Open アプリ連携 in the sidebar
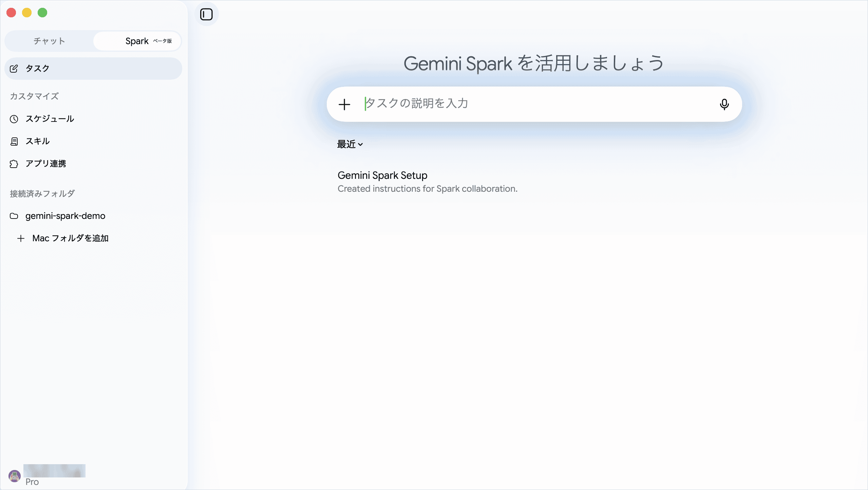 point(93,164)
